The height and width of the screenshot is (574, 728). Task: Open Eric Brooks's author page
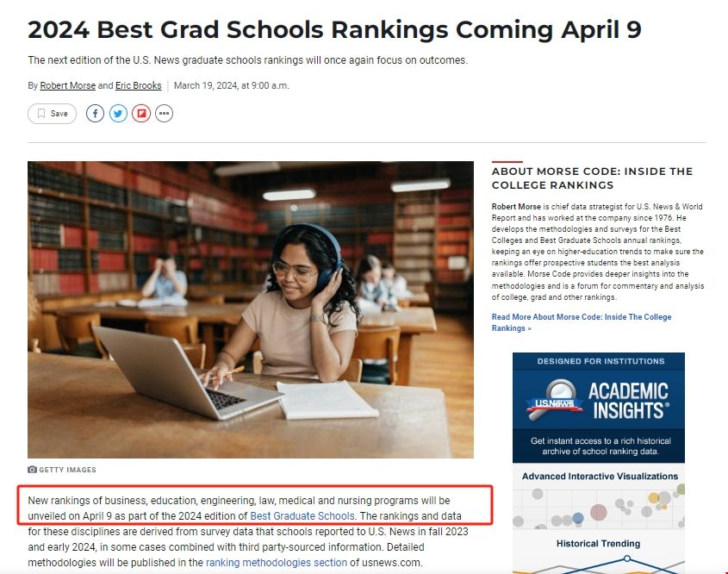pyautogui.click(x=139, y=85)
